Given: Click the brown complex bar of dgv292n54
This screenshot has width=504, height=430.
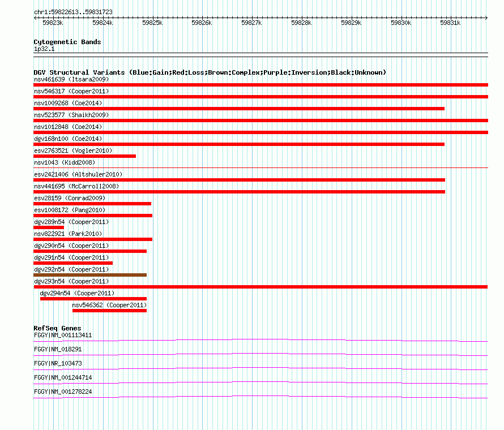Looking at the screenshot, I should coord(90,275).
